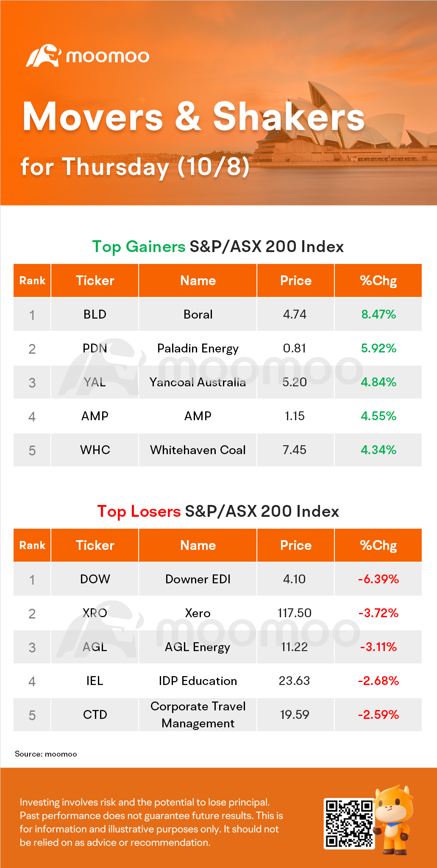Click the Paladin Energy name
The width and height of the screenshot is (437, 868).
(x=198, y=348)
